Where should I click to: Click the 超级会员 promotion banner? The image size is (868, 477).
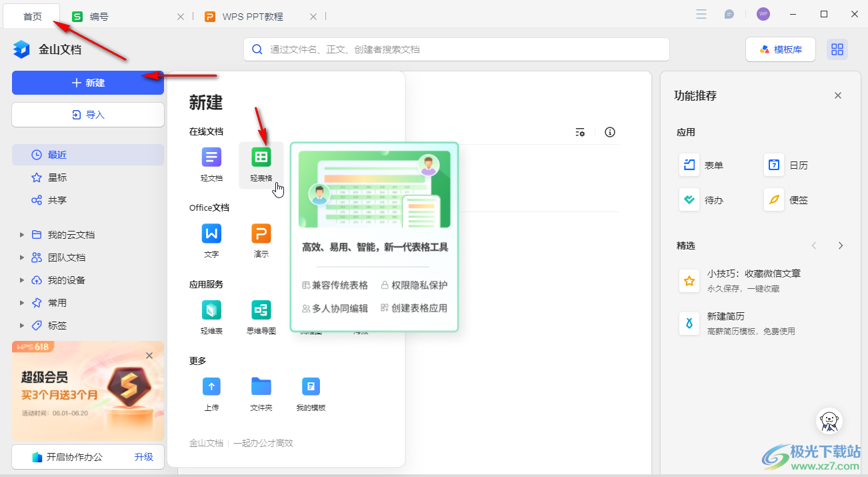pos(88,390)
